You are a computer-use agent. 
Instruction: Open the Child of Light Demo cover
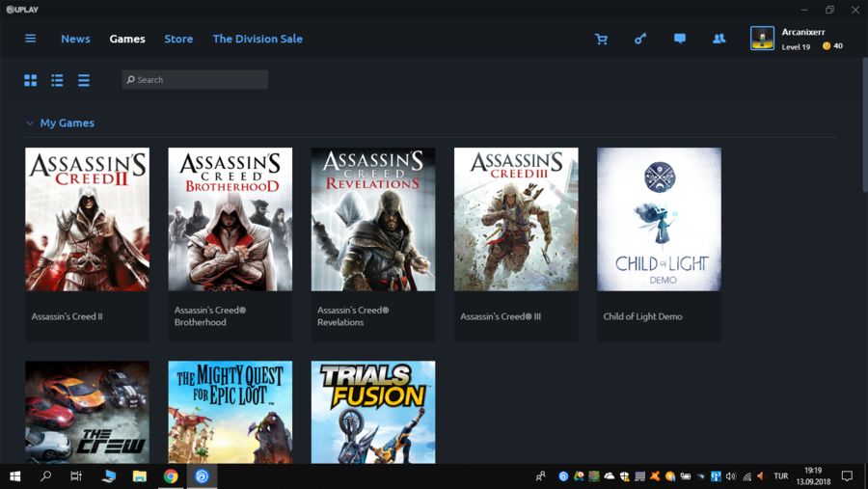[x=659, y=219]
